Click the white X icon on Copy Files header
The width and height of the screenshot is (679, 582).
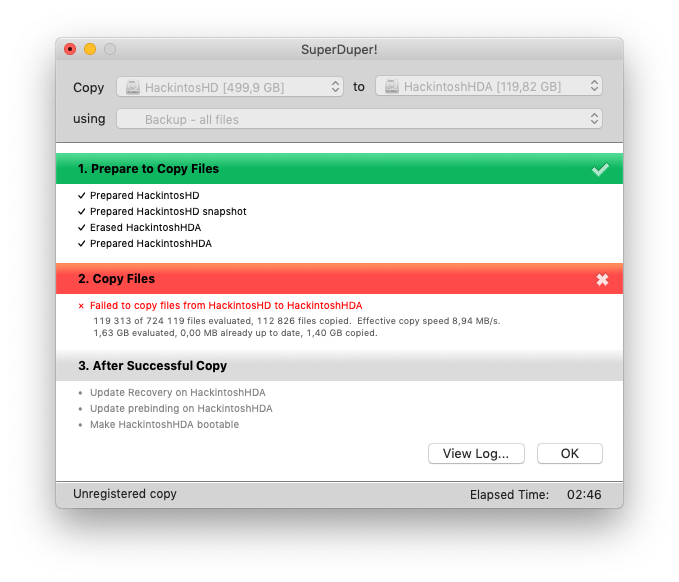[602, 279]
